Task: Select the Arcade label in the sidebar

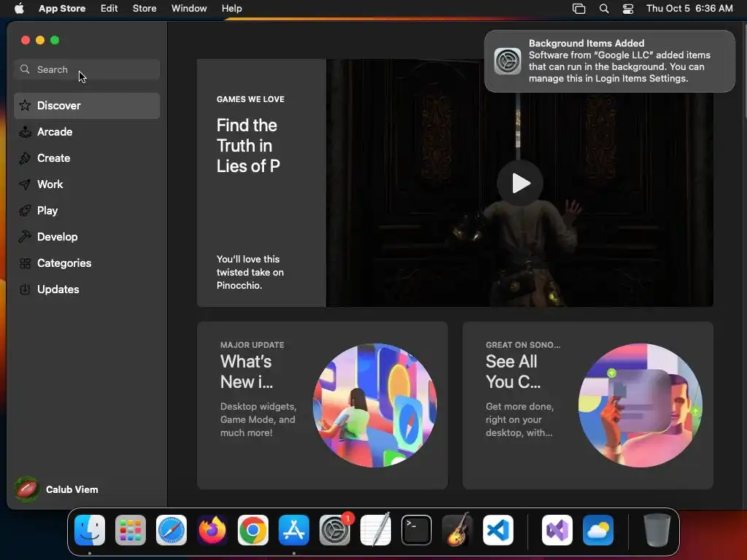Action: point(55,132)
